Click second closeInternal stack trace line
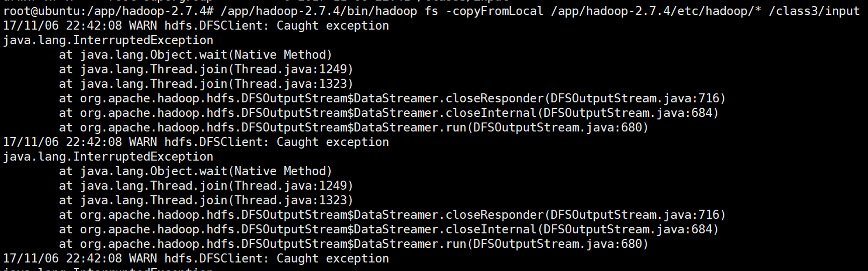Viewport: 868px width, 271px height. [389, 230]
